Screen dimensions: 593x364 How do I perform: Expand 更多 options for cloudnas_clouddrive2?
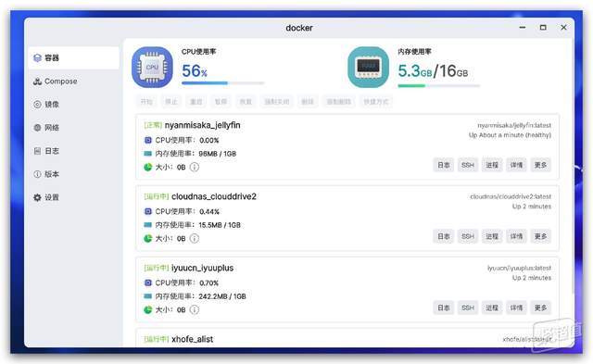tap(540, 236)
